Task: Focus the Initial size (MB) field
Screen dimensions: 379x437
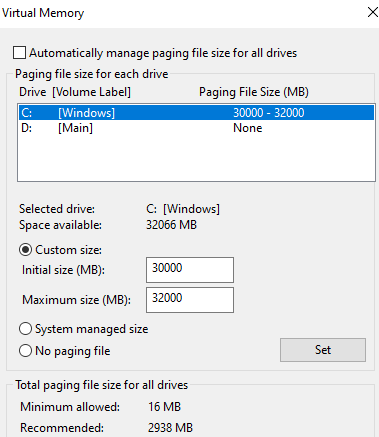Action: coord(190,270)
